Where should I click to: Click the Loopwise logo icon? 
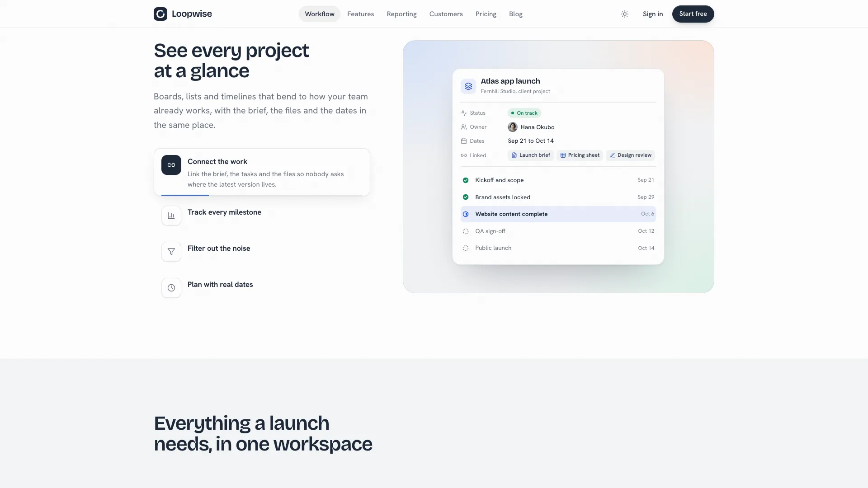click(160, 14)
